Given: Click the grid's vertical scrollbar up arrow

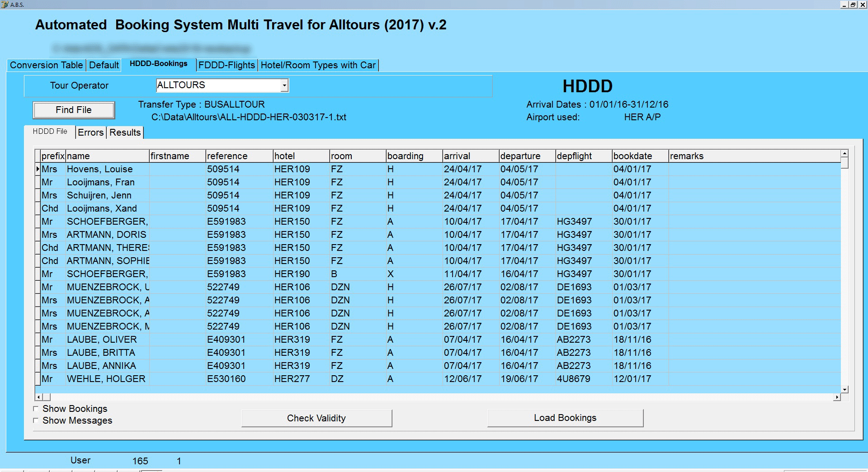Looking at the screenshot, I should 844,152.
